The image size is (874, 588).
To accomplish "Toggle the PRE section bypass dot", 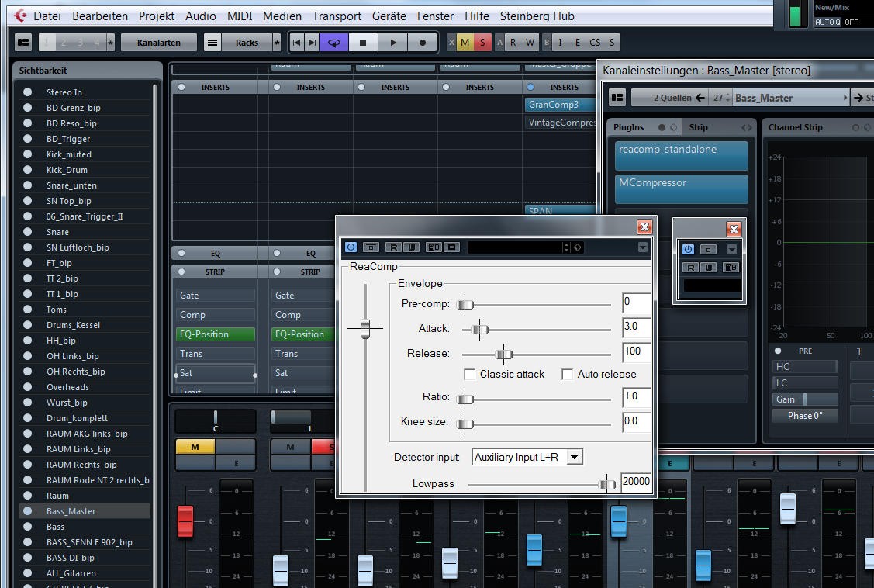I will click(778, 351).
